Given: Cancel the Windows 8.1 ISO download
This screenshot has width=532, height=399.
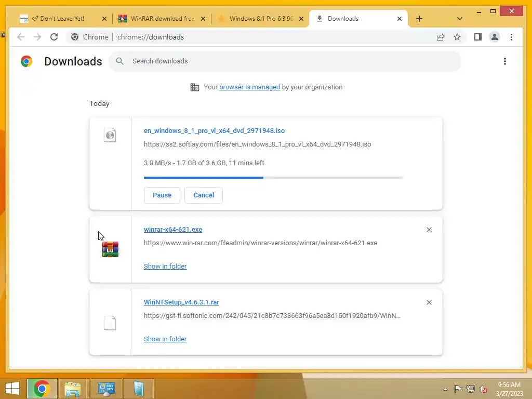Looking at the screenshot, I should [x=204, y=195].
